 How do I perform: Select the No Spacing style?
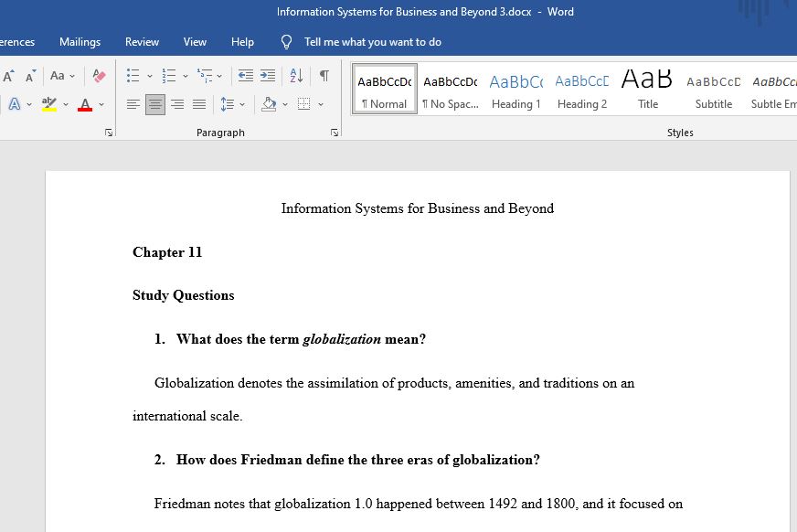[x=451, y=89]
